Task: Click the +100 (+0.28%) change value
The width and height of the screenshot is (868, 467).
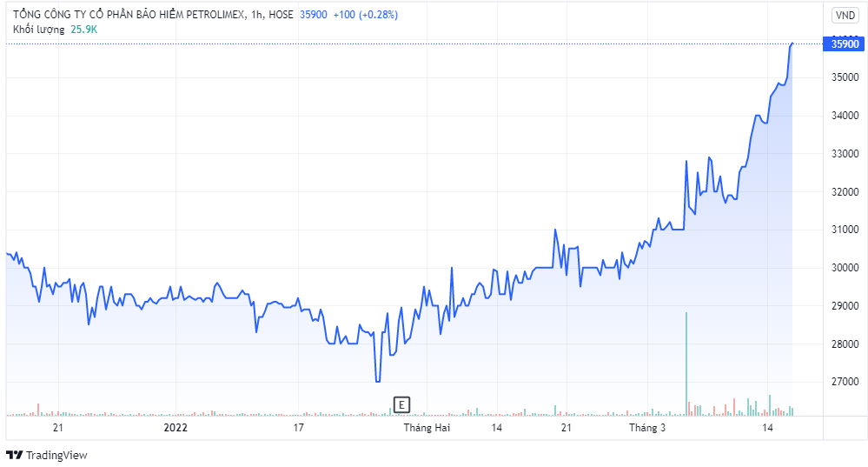Action: (x=365, y=15)
